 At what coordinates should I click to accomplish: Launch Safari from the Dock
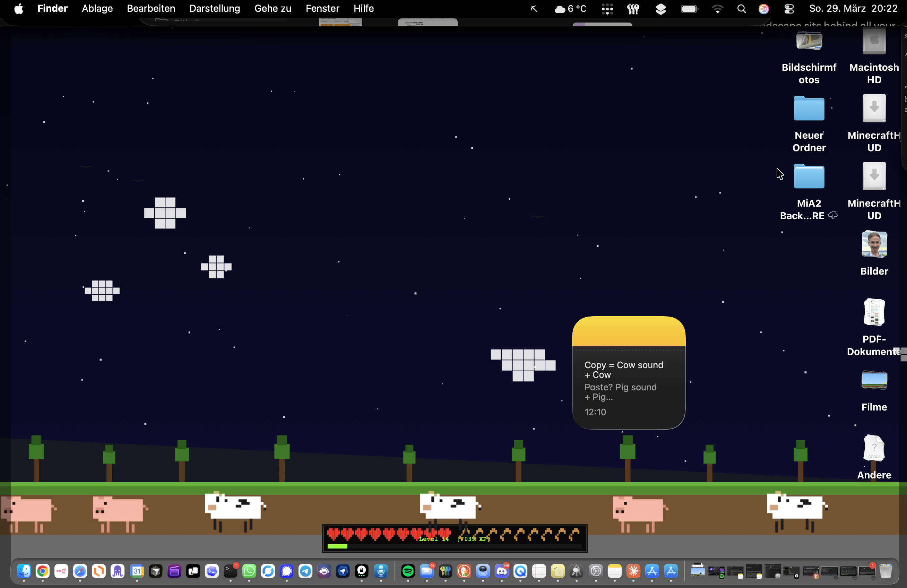pos(80,571)
